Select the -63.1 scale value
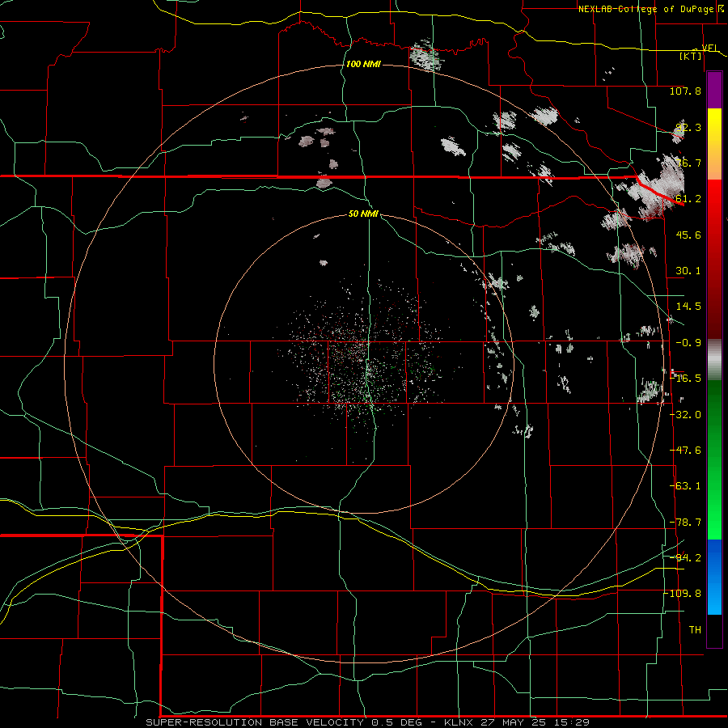728x728 pixels. click(x=686, y=486)
